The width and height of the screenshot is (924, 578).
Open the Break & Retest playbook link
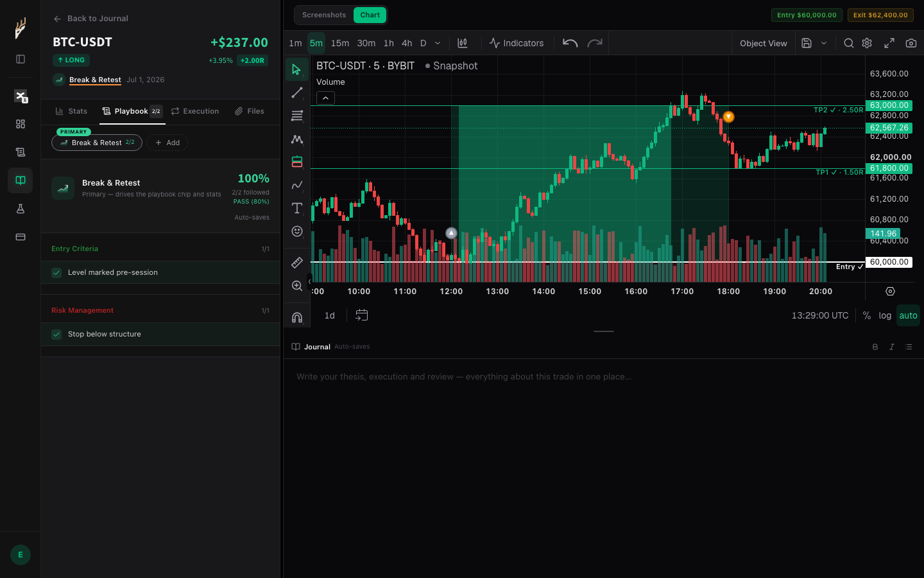95,80
